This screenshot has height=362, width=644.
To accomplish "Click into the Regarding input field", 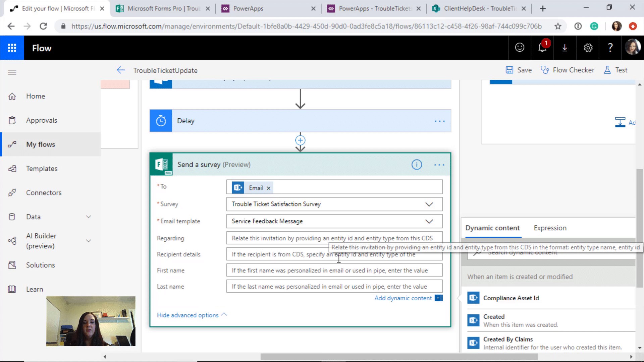I will (x=334, y=238).
